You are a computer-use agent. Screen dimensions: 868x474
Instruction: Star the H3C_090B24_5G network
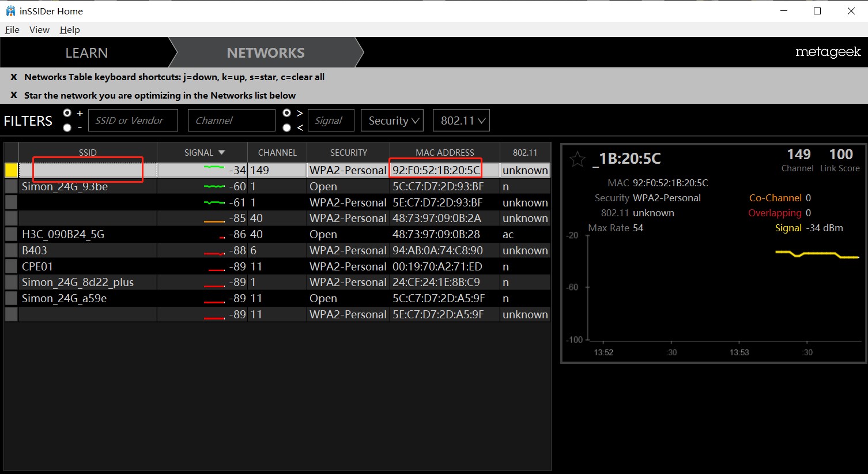pos(11,234)
